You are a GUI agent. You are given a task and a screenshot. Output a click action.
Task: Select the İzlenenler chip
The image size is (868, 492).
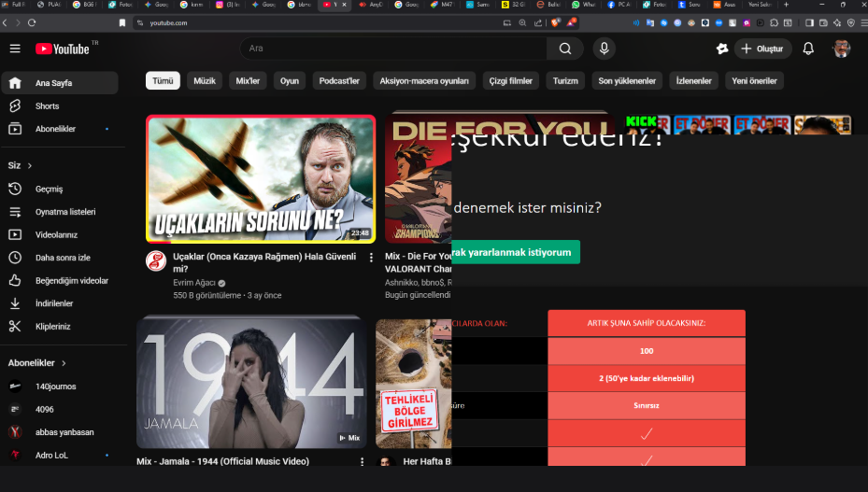pos(693,81)
